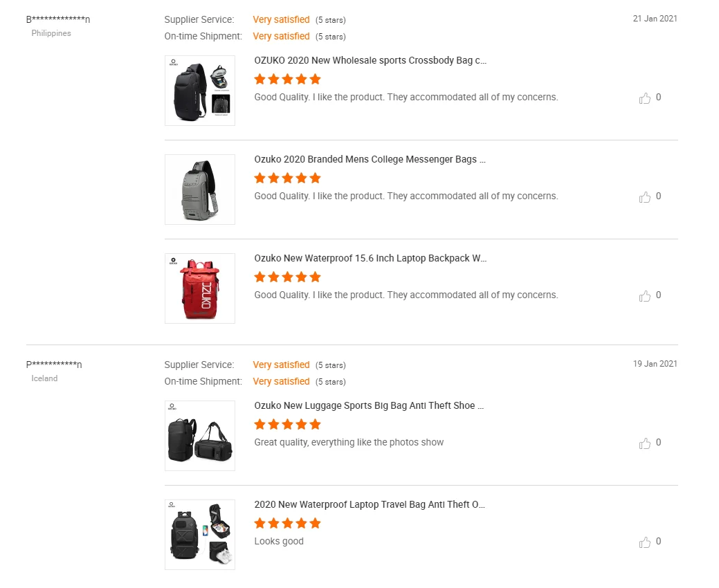719x588 pixels.
Task: Click the 21 Jan 2021 review date
Action: point(655,19)
